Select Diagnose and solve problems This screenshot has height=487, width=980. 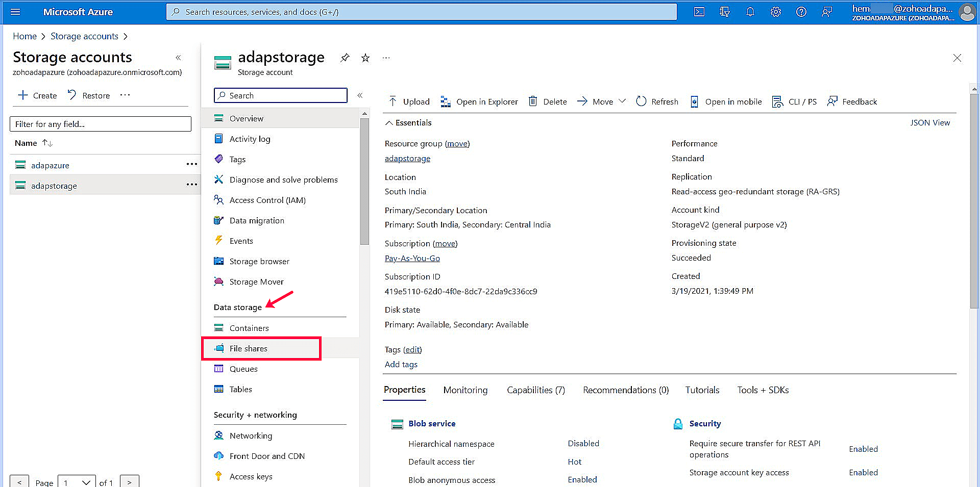[x=283, y=180]
